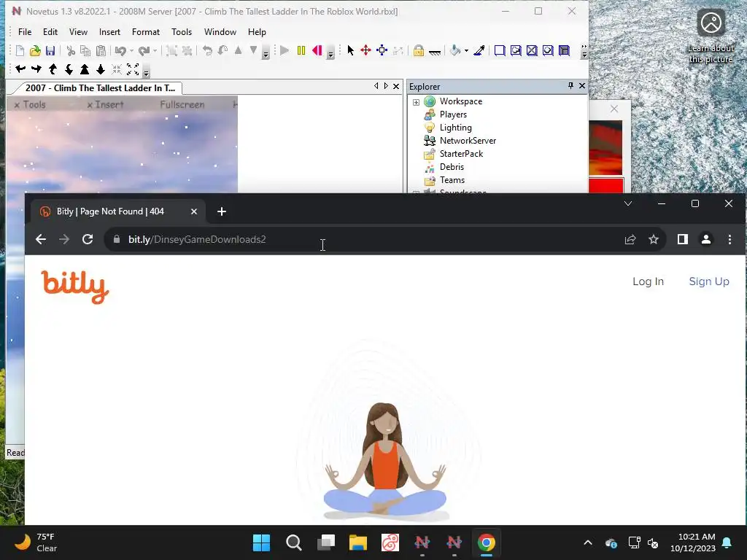Select the 2007 Climb The Tallest Ladder document tab
747x560 pixels.
pos(100,88)
